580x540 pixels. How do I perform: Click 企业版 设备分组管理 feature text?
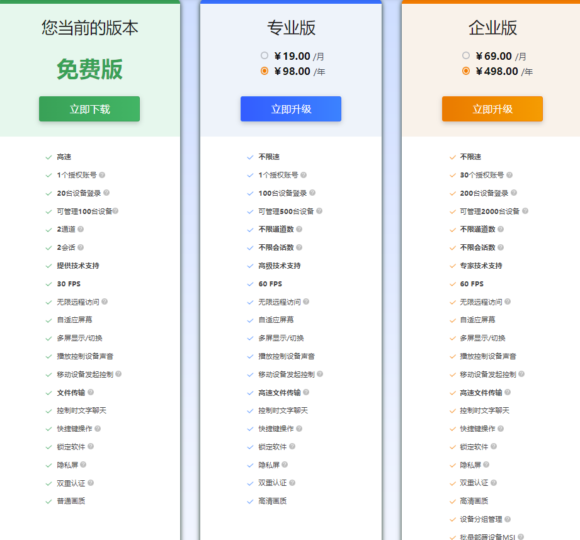[x=481, y=519]
